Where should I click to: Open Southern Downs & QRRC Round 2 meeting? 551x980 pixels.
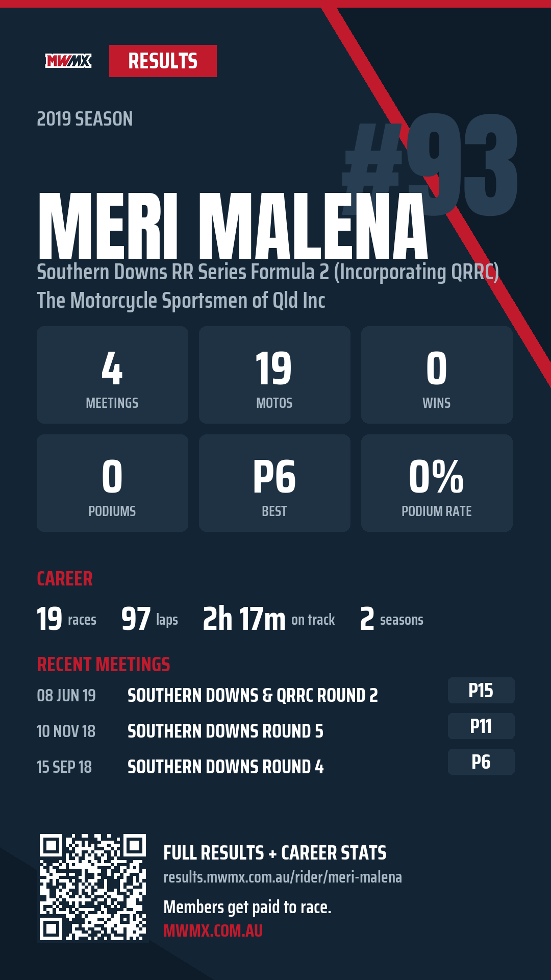[x=253, y=695]
